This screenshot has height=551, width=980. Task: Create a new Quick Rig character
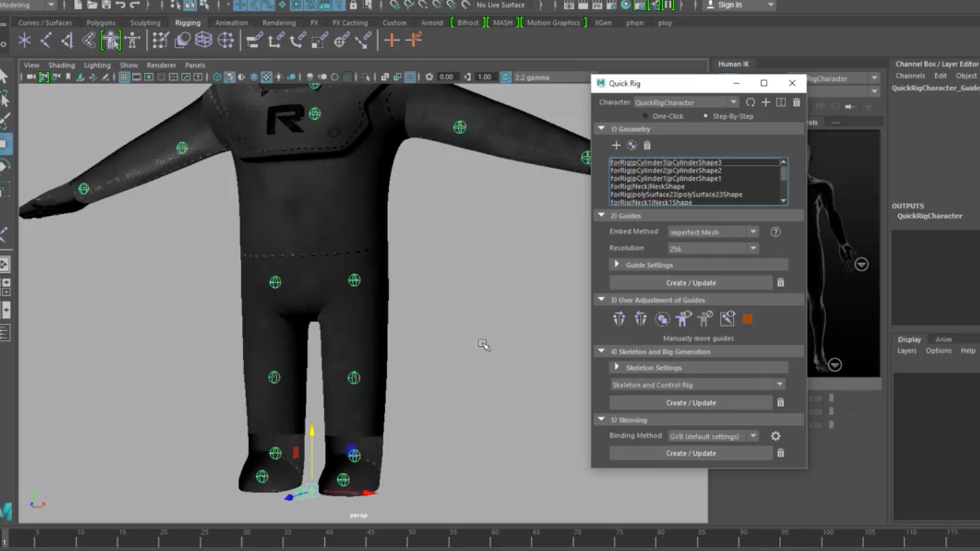(x=765, y=102)
